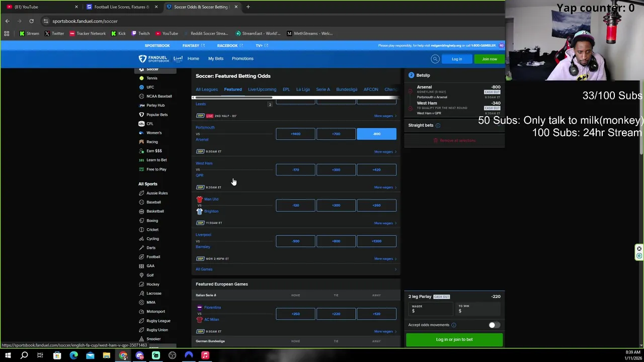Expand More wagers for Man Utd vs Brighton

(x=385, y=223)
